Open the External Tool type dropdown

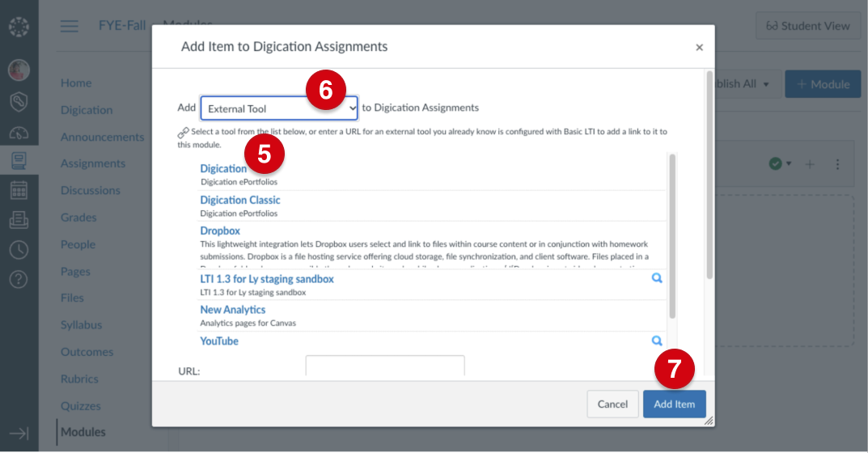click(279, 108)
